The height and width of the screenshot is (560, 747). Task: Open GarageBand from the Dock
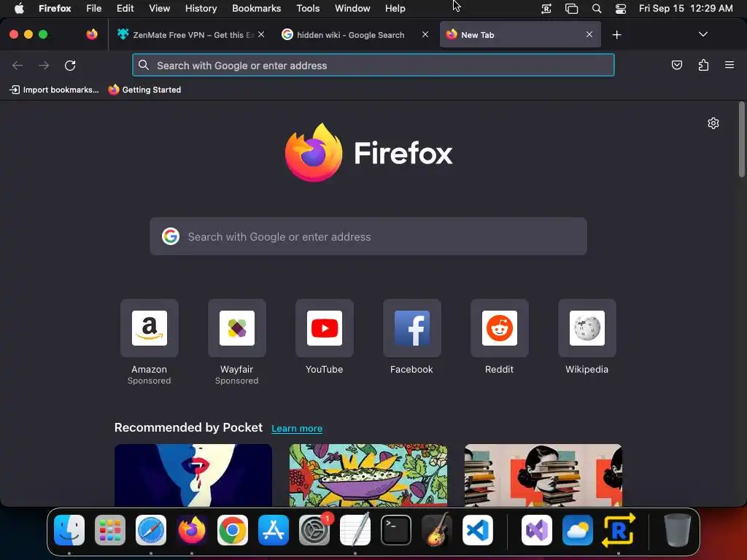tap(437, 530)
